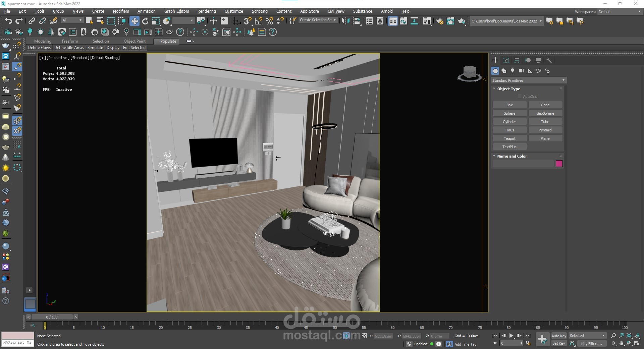This screenshot has height=349, width=644.
Task: Click Define Flows in the Populate ribbon
Action: [x=39, y=48]
